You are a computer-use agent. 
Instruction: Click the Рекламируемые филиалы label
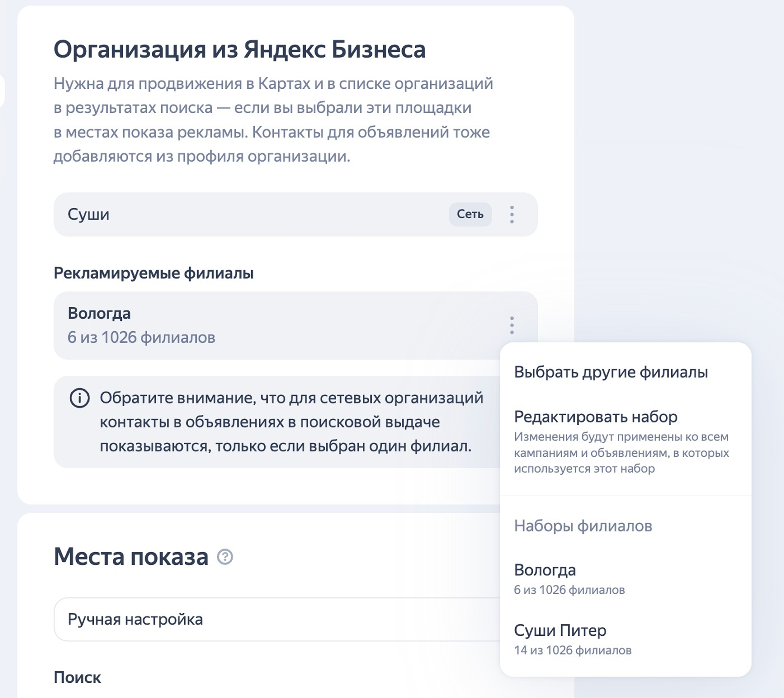(154, 273)
